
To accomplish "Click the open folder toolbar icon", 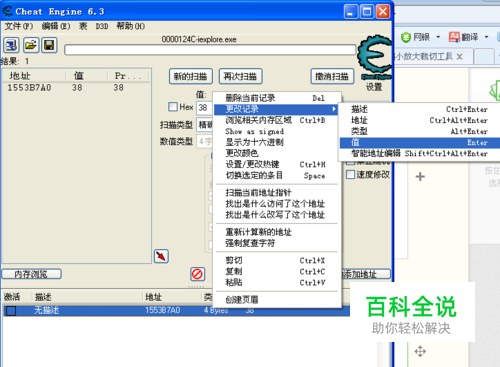I will [31, 45].
